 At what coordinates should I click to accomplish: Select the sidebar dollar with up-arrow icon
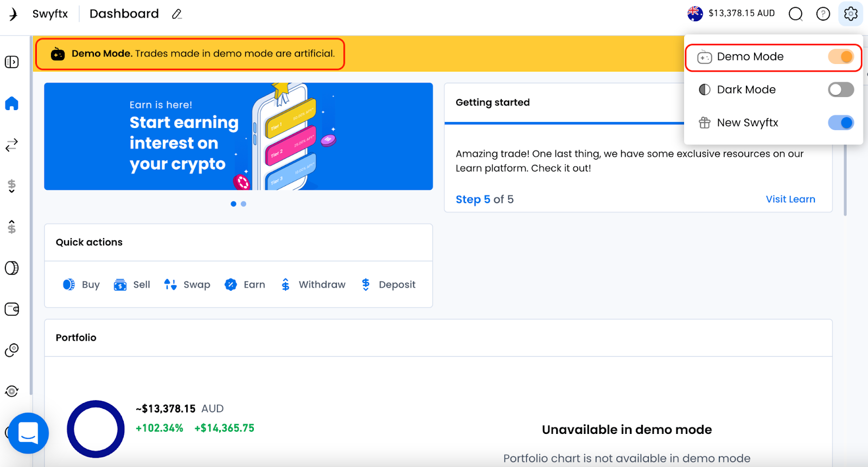click(x=11, y=227)
